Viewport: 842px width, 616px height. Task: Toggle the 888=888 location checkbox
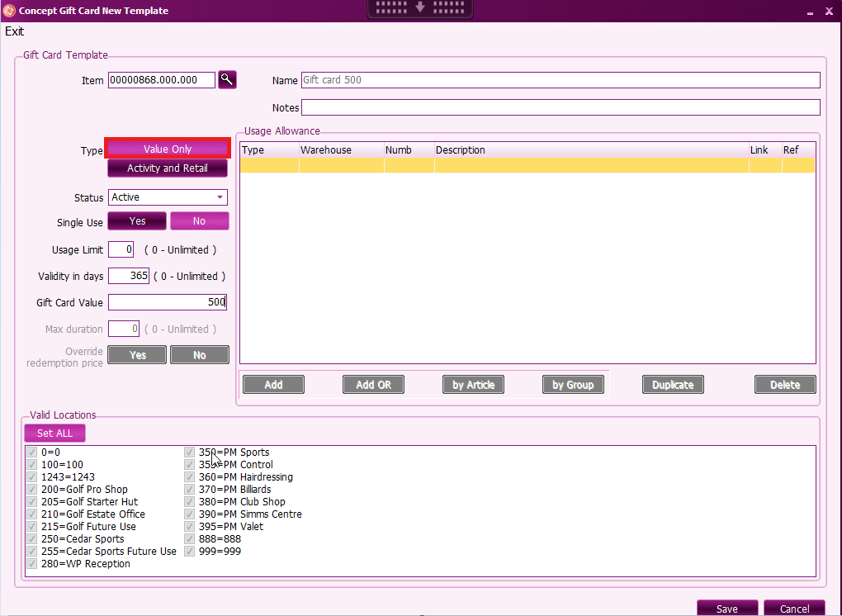click(x=189, y=538)
